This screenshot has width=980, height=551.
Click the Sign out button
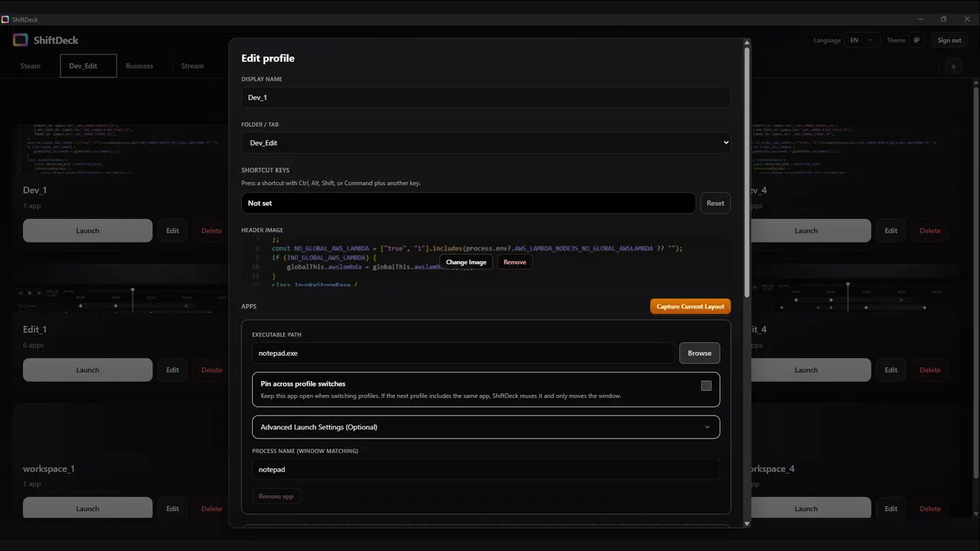coord(949,41)
